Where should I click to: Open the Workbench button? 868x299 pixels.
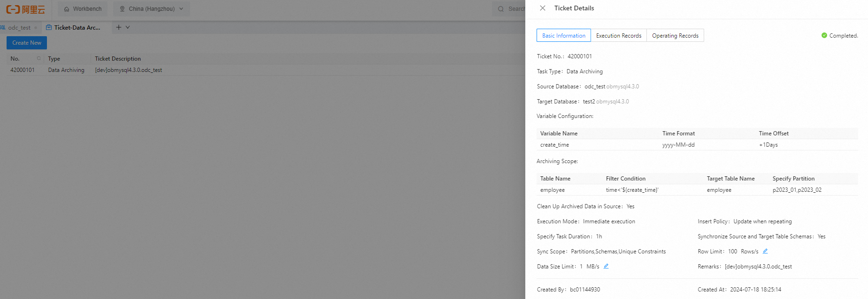point(83,9)
